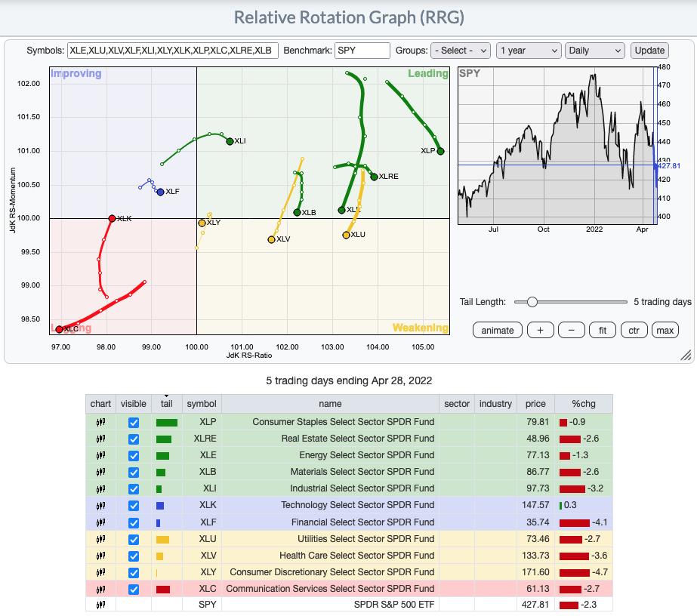Click the XLB head marker on graph
Image resolution: width=697 pixels, height=616 pixels.
[297, 212]
